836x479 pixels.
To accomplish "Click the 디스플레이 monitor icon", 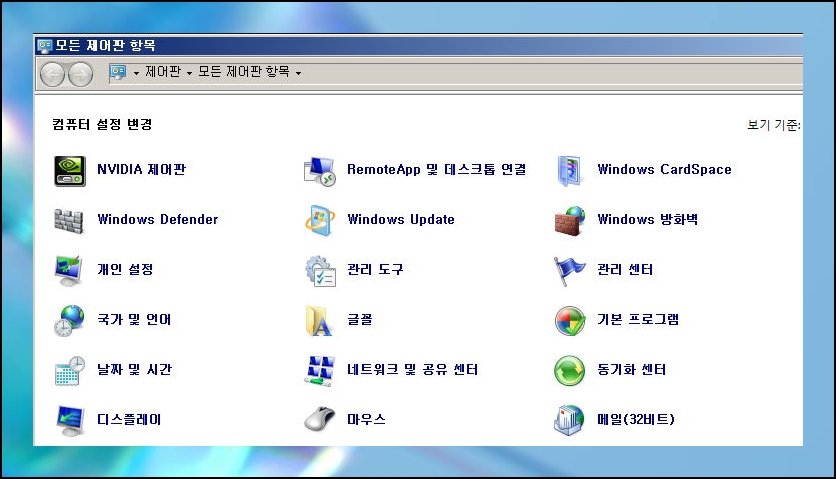I will 70,420.
